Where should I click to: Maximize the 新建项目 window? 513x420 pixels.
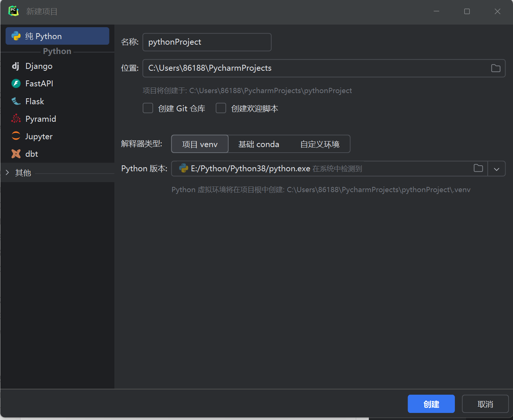(467, 12)
